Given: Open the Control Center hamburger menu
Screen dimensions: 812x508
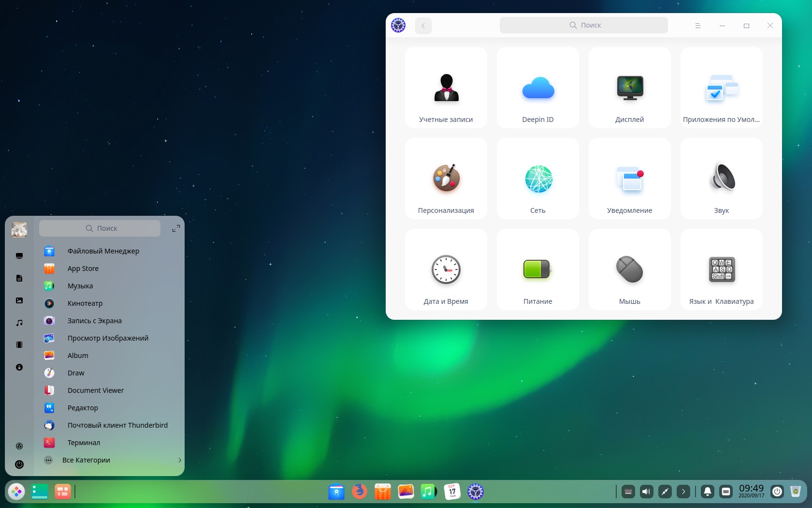Looking at the screenshot, I should (697, 26).
